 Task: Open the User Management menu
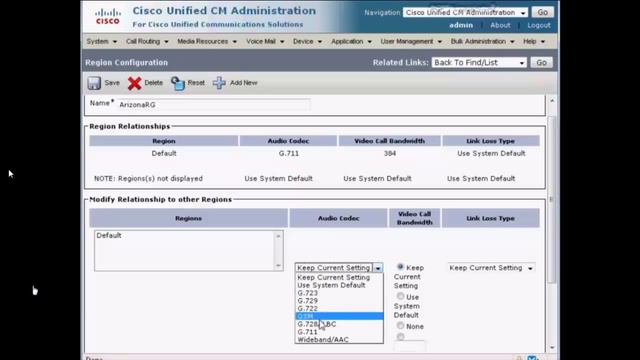point(411,41)
